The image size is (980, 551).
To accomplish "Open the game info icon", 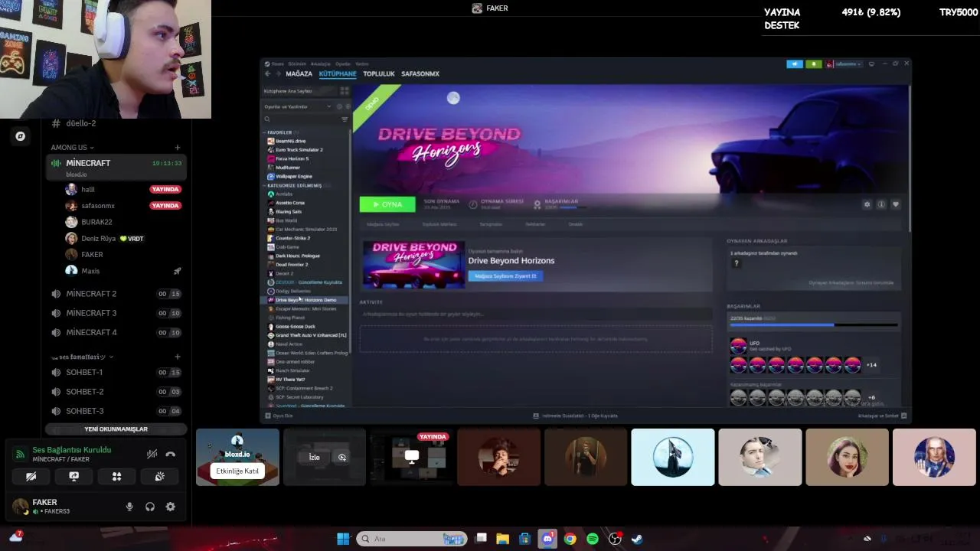I will (881, 204).
